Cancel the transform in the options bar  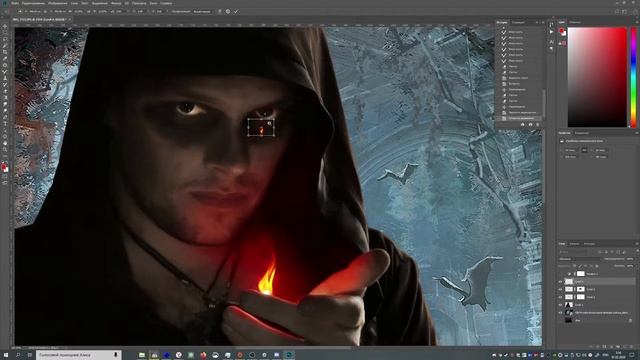(x=228, y=11)
